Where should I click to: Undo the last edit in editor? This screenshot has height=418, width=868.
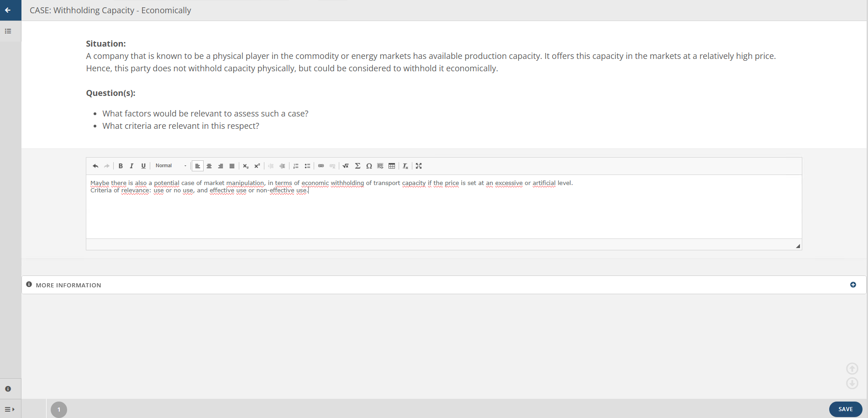point(95,166)
